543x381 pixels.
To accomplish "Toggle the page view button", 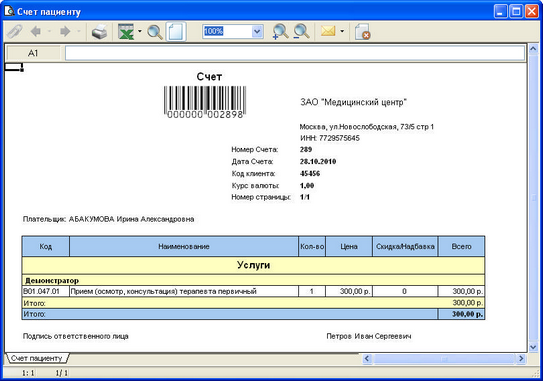I will (x=176, y=32).
